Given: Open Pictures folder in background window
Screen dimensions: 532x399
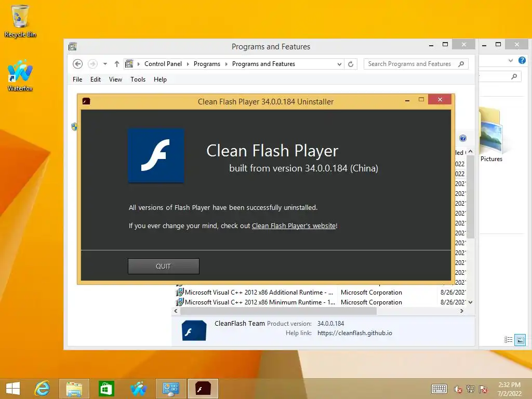Looking at the screenshot, I should click(x=491, y=135).
